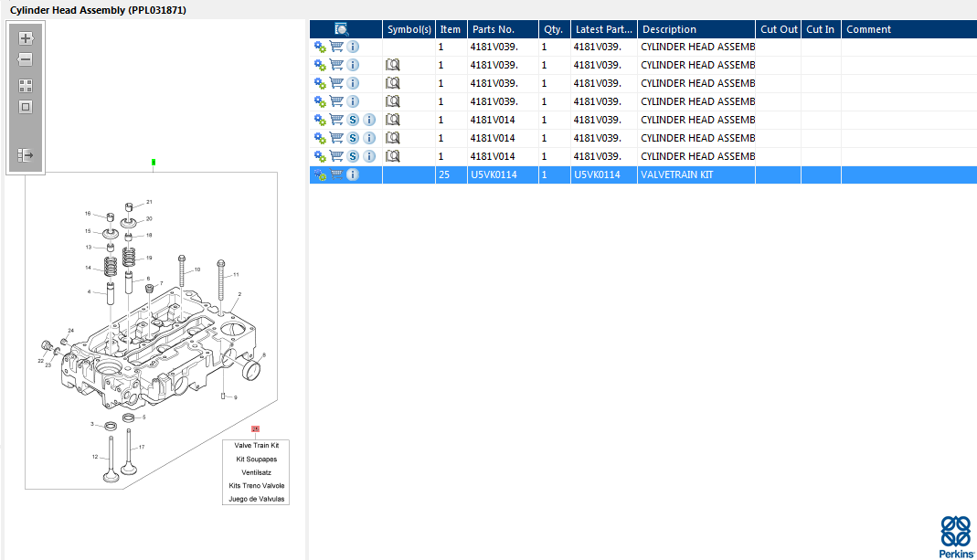This screenshot has width=977, height=560.
Task: Select callout 10 bolt label
Action: click(197, 269)
